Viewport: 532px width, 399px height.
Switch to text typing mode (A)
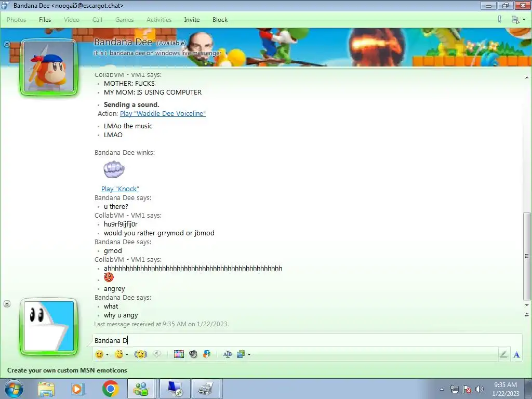click(x=516, y=354)
